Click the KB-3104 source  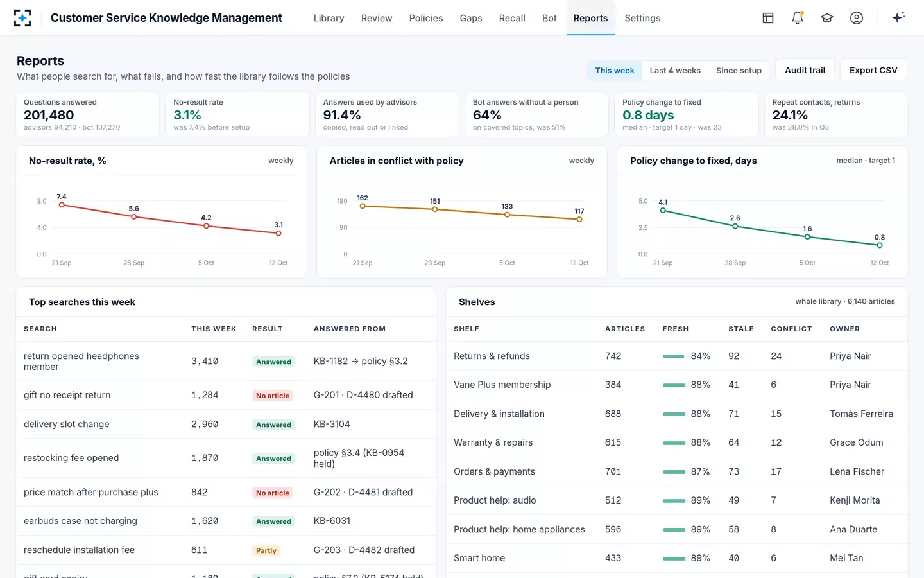(332, 424)
